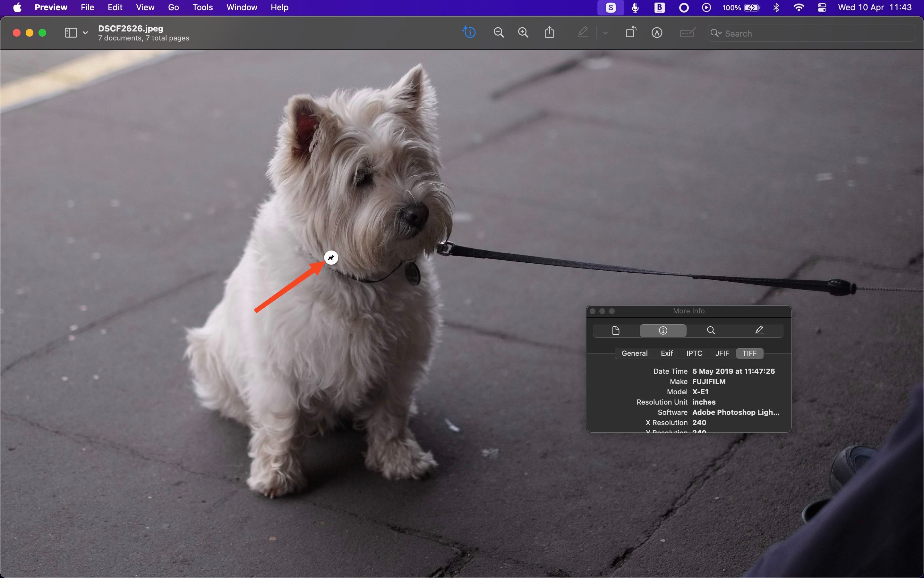Open the Annotations inspector pencil tab
Viewport: 924px width, 578px height.
click(759, 330)
